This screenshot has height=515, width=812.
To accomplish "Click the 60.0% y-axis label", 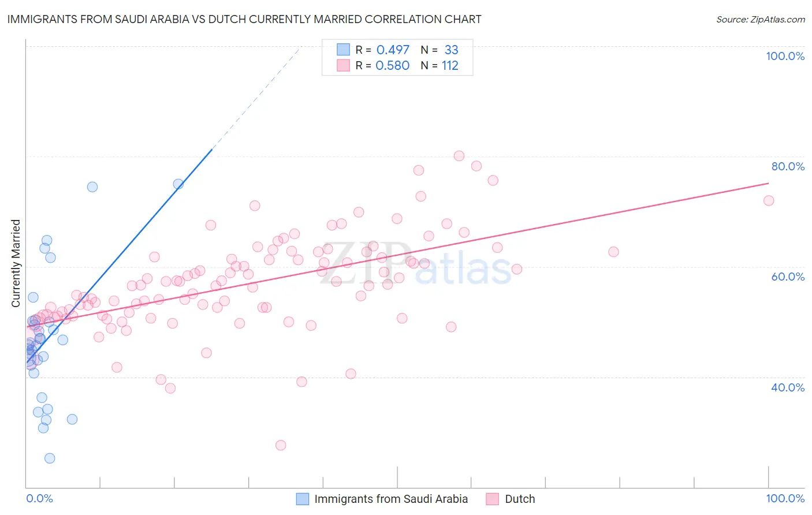I will pos(788,277).
